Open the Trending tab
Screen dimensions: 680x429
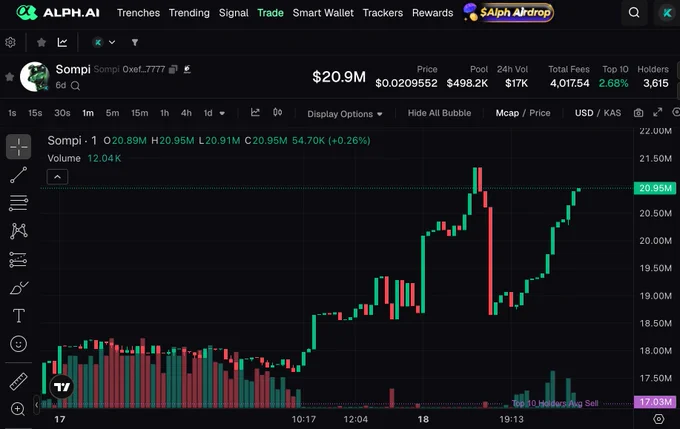(x=189, y=13)
